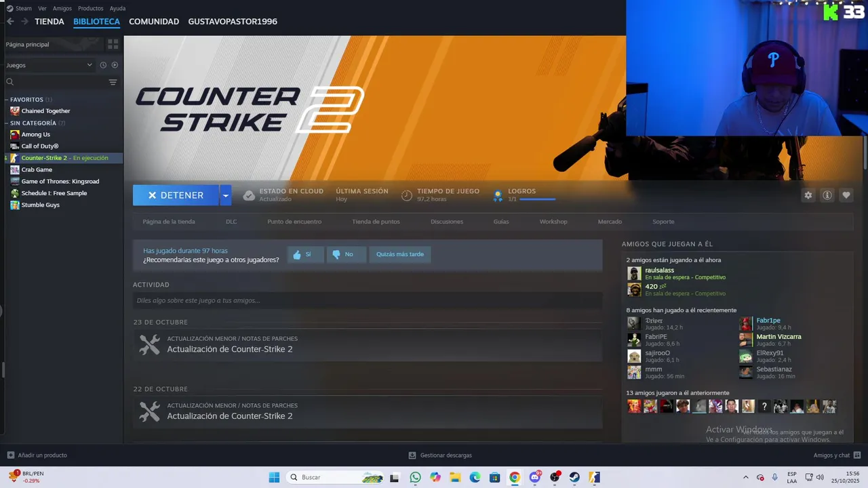This screenshot has height=488, width=868.
Task: Open Workshop tab
Action: [553, 222]
